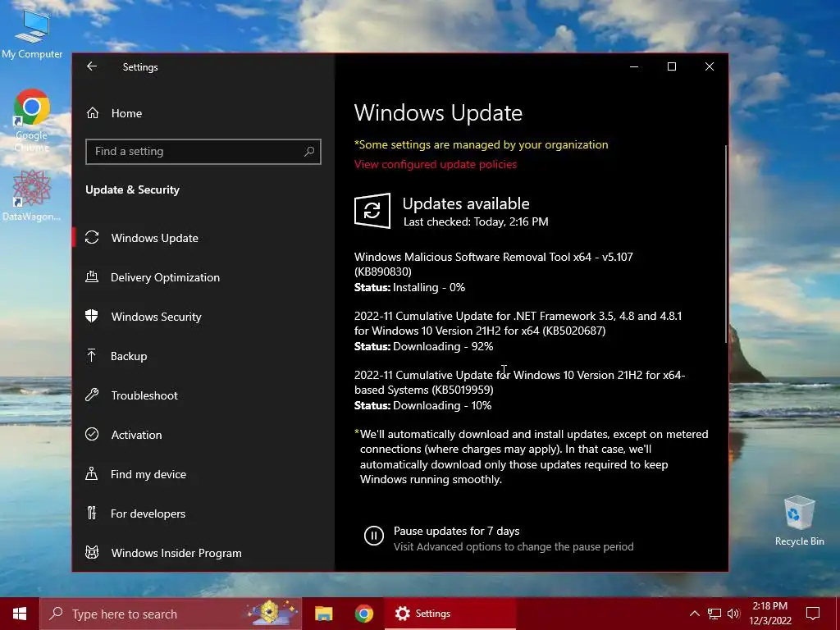Open My Computer desktop icon
Screen dimensions: 840x630
point(32,34)
